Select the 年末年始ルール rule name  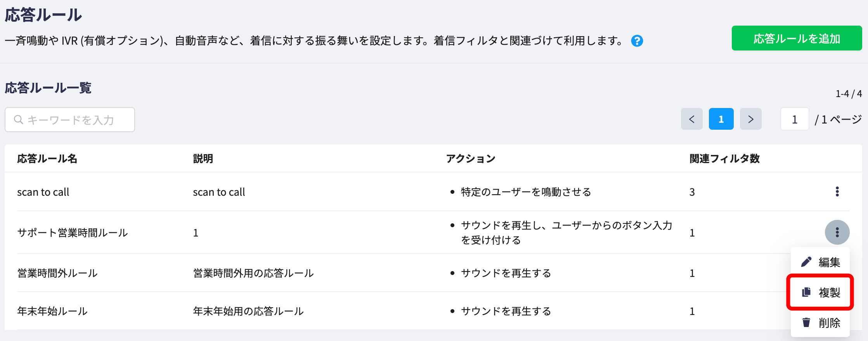52,311
